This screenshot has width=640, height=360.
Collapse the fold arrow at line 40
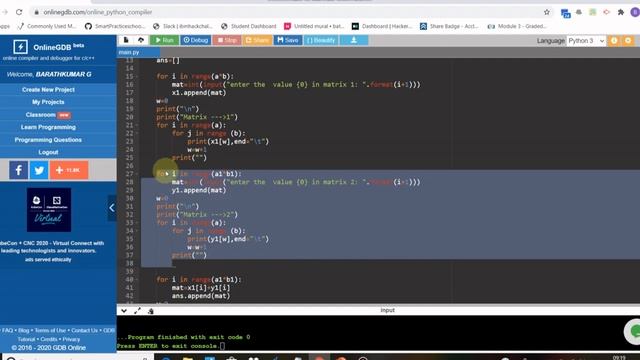(137, 280)
